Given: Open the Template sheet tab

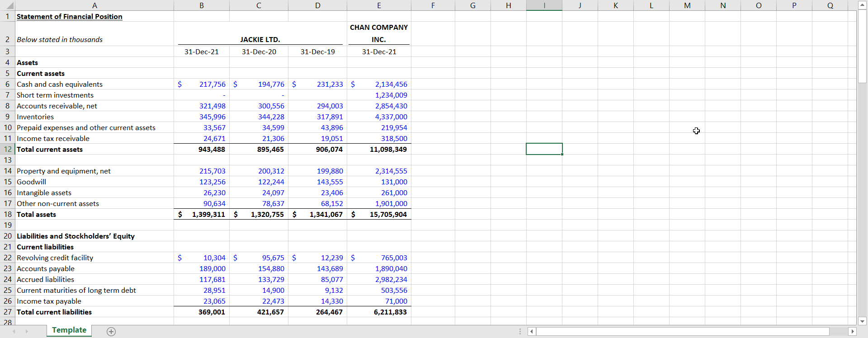Looking at the screenshot, I should pos(69,330).
